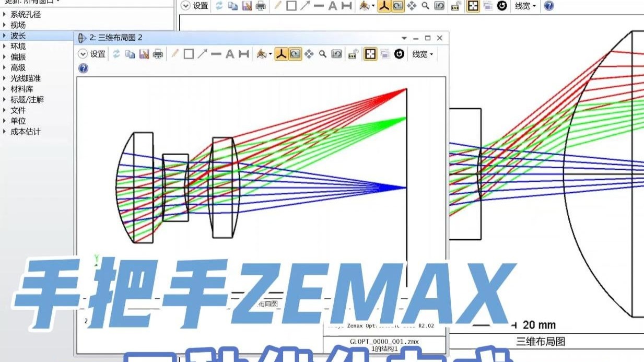This screenshot has height=362, width=644.
Task: Toggle the fit-to-window icon in 三维布局图 2
Action: (x=370, y=54)
